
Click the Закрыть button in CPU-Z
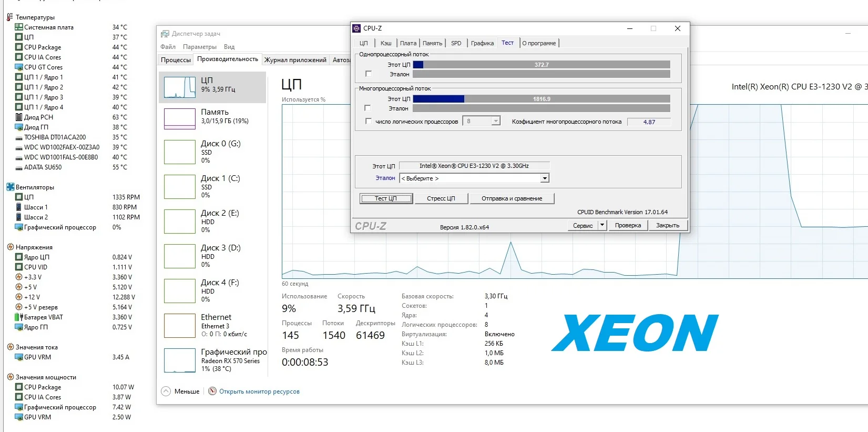(x=668, y=225)
